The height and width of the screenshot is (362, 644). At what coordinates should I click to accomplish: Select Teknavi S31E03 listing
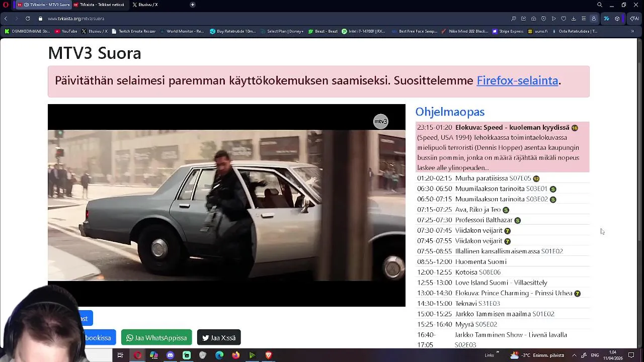(x=502, y=304)
